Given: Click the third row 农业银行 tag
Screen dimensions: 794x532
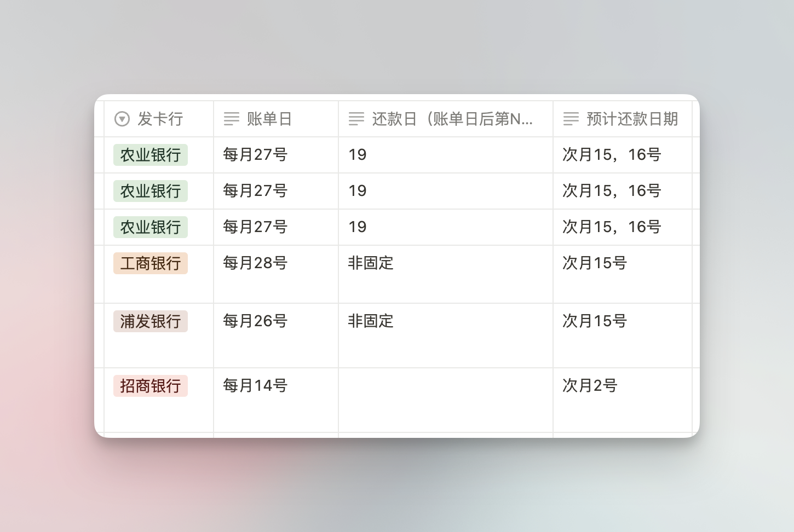Looking at the screenshot, I should (x=151, y=227).
